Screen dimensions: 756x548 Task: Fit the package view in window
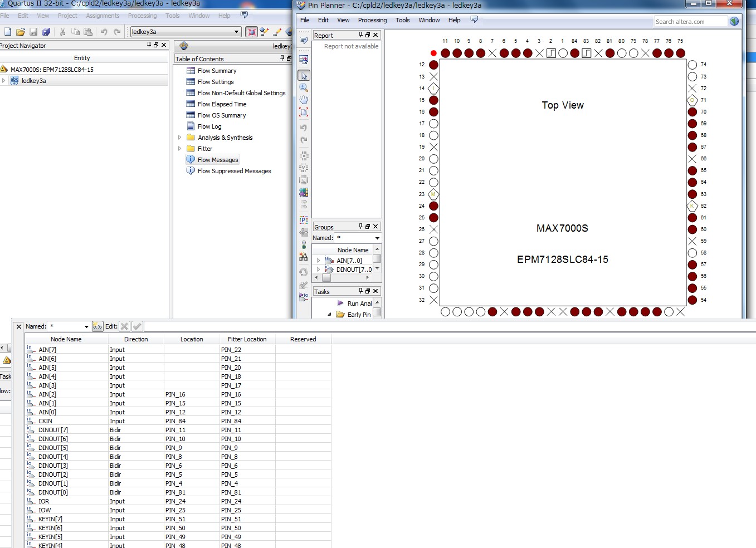click(x=304, y=112)
